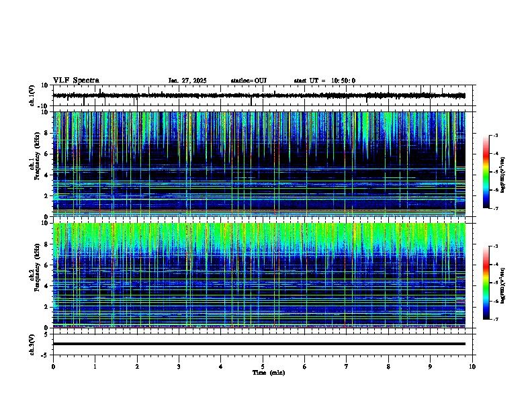Click the time axis tick label "9"
The image size is (532, 411).
coord(430,367)
